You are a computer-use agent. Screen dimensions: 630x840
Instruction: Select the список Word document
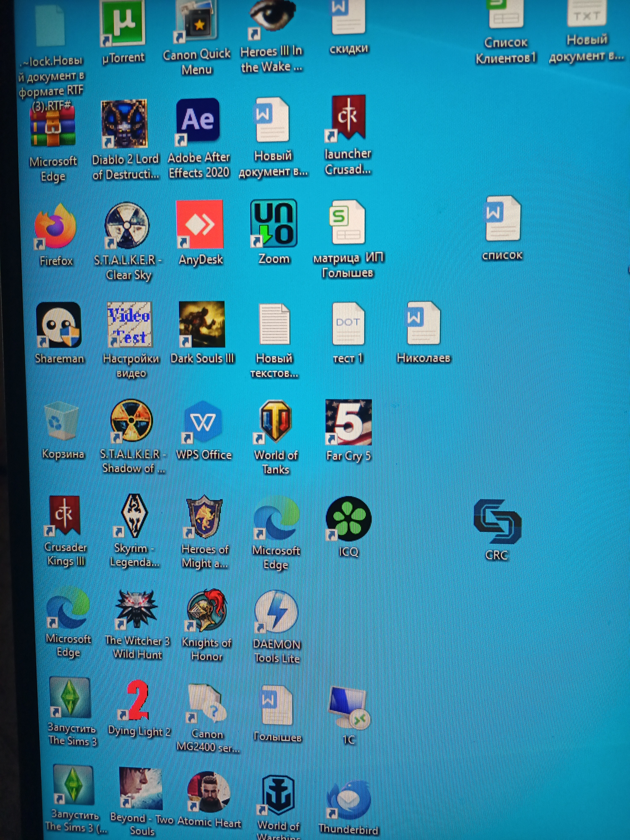pos(503,219)
